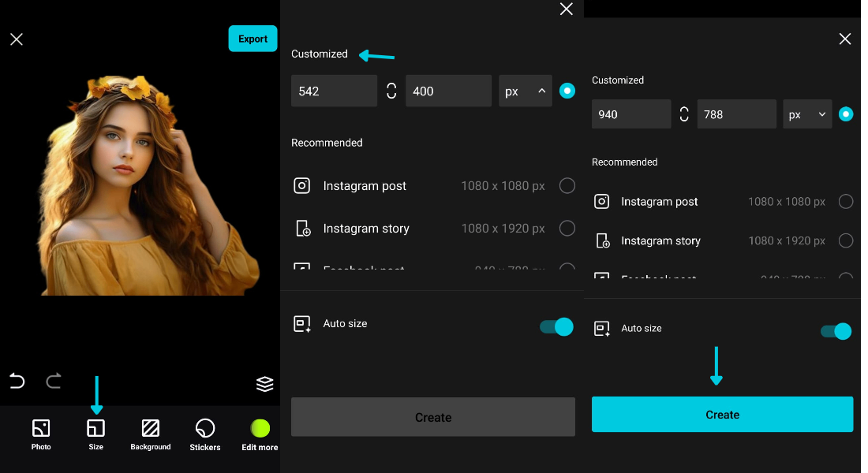
Task: Collapse the px unit dropdown in the middle panel
Action: coord(526,91)
